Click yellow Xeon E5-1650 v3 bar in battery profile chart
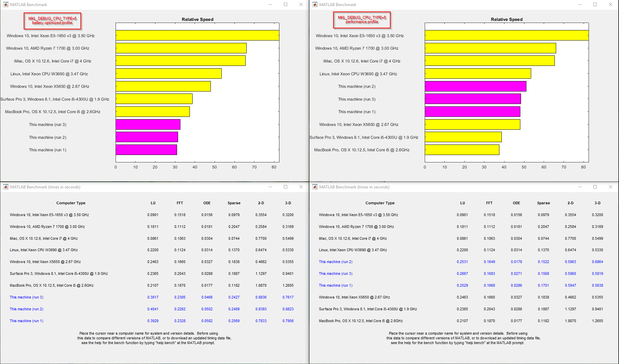 click(197, 35)
